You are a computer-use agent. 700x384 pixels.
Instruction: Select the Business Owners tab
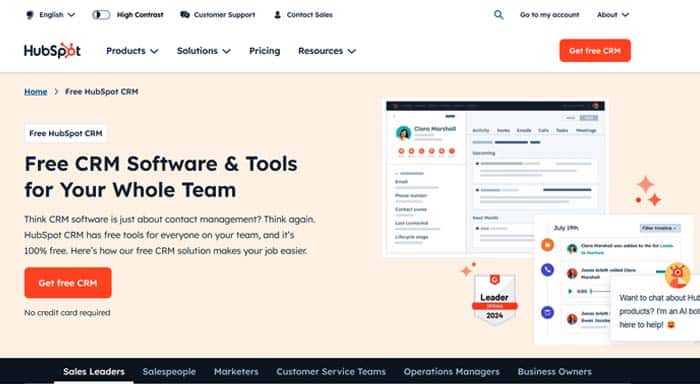[554, 371]
